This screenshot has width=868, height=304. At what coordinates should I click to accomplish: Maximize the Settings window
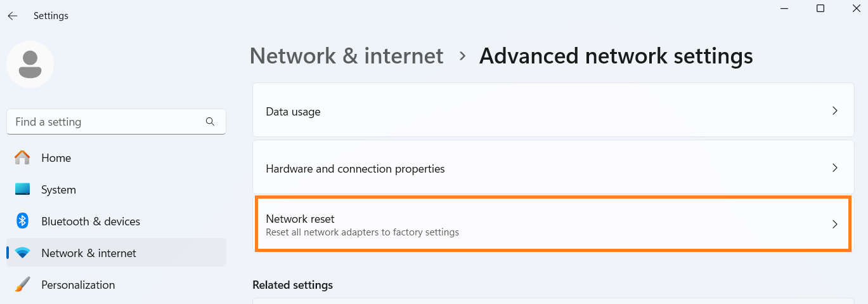point(820,8)
